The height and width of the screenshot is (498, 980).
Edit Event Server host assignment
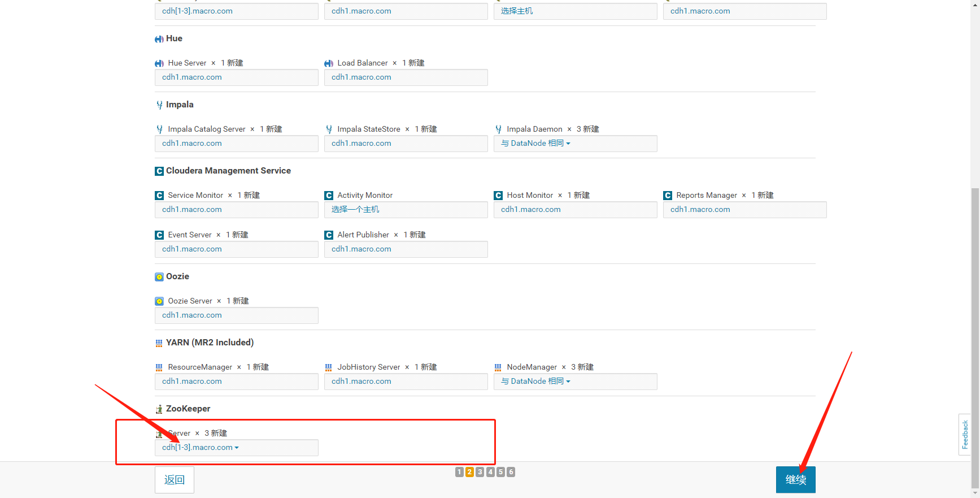point(236,249)
